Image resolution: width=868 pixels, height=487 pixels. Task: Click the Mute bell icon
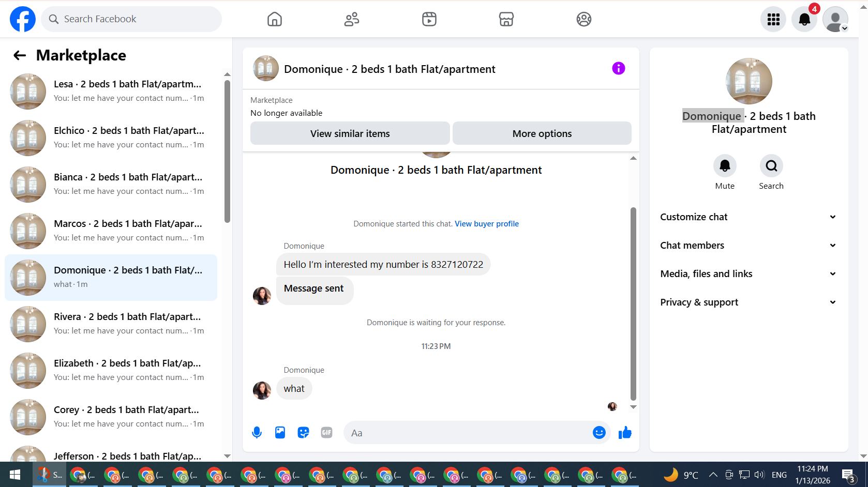coord(725,165)
